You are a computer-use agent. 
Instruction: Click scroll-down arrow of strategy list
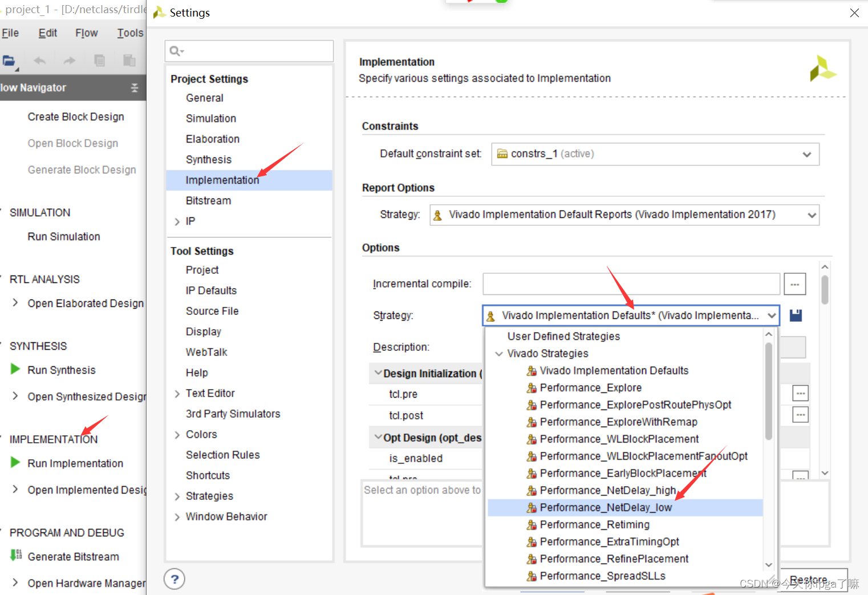coord(769,565)
